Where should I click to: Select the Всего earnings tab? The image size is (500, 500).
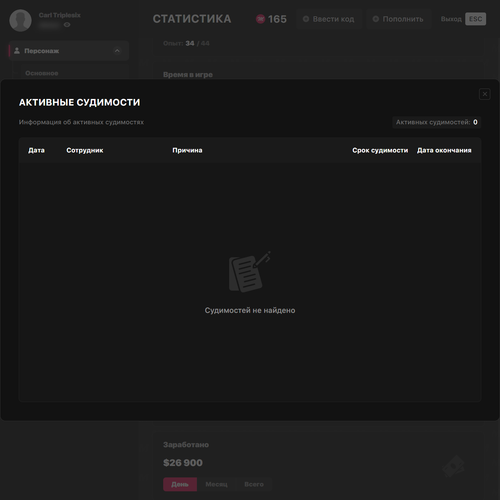click(254, 484)
